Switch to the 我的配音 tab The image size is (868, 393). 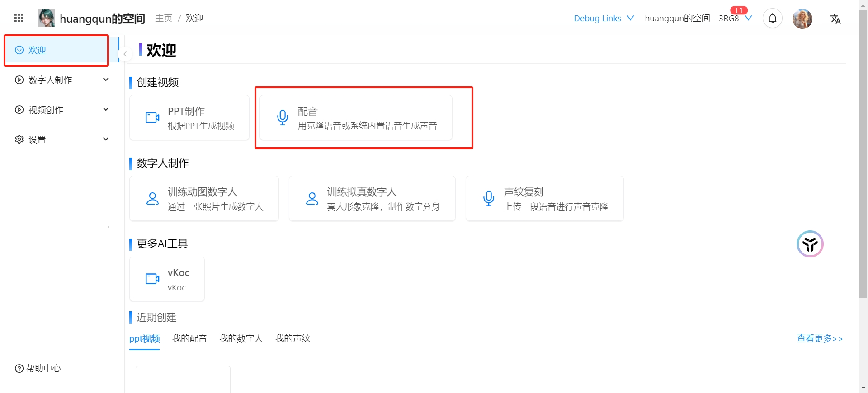189,338
